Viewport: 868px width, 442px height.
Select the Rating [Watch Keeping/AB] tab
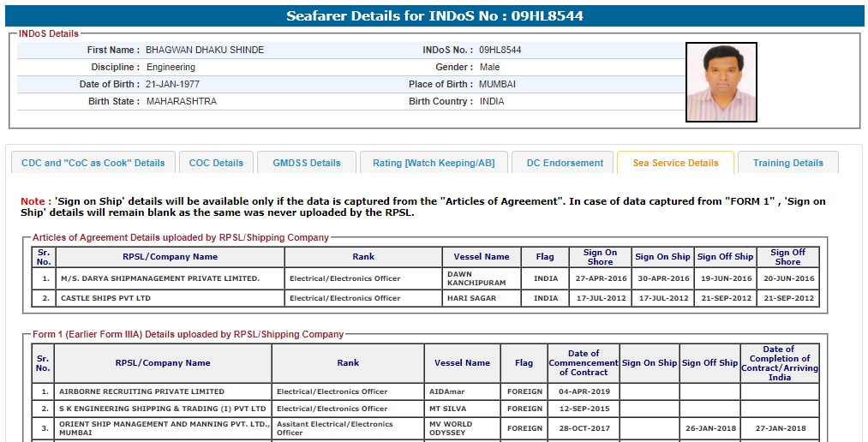(x=434, y=163)
